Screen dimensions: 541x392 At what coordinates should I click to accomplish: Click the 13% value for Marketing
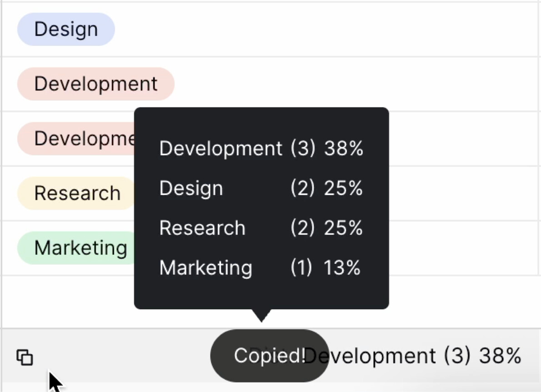pyautogui.click(x=342, y=268)
